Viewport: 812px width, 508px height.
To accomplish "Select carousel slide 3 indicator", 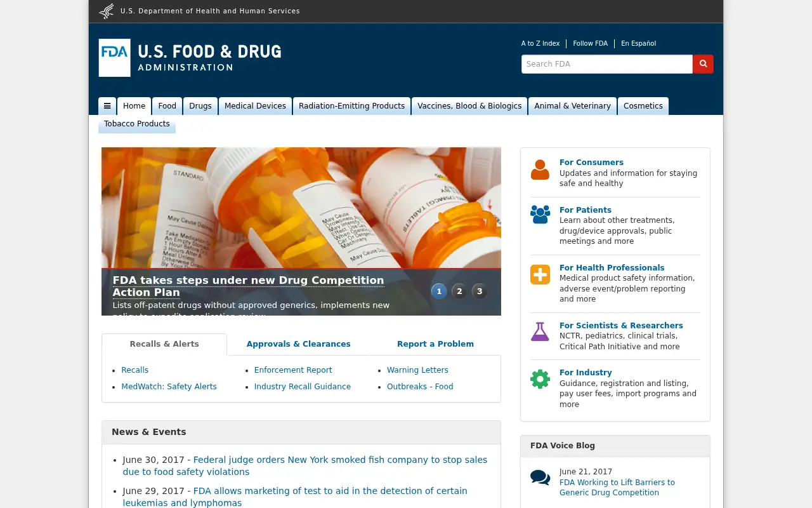I will [x=480, y=291].
